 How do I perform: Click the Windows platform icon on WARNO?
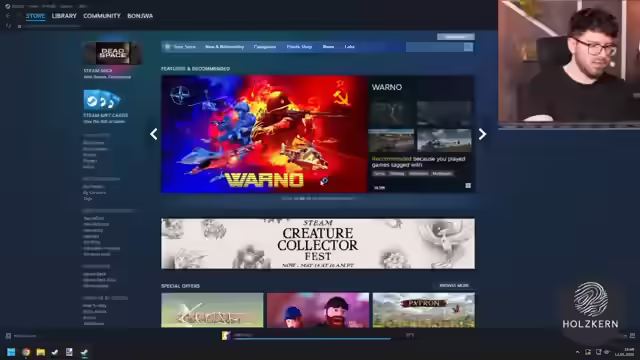click(x=468, y=186)
